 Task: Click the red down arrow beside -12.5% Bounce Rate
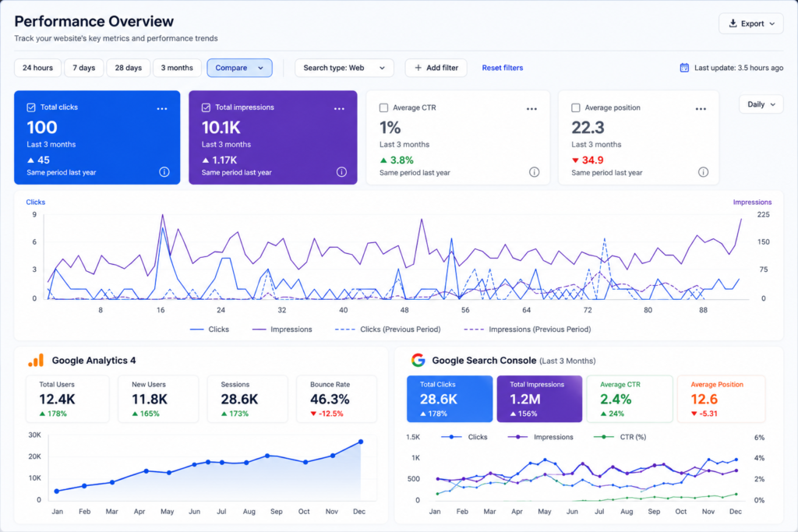click(313, 414)
